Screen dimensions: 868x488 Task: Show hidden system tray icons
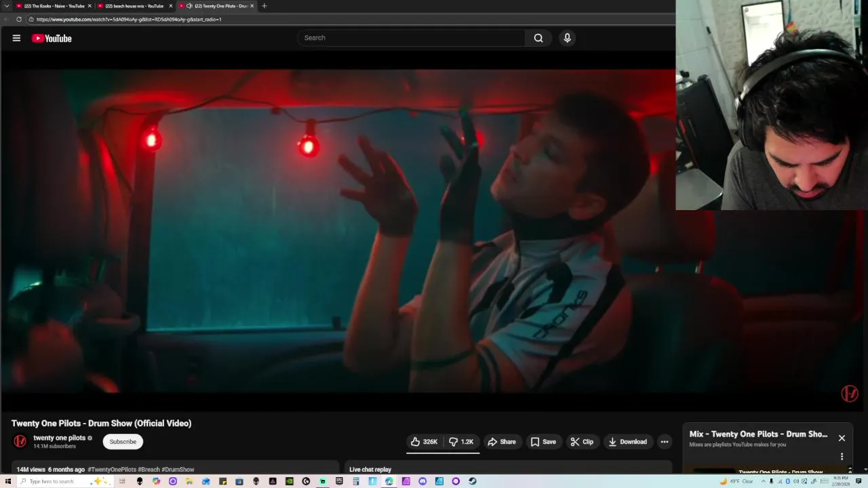tap(763, 481)
